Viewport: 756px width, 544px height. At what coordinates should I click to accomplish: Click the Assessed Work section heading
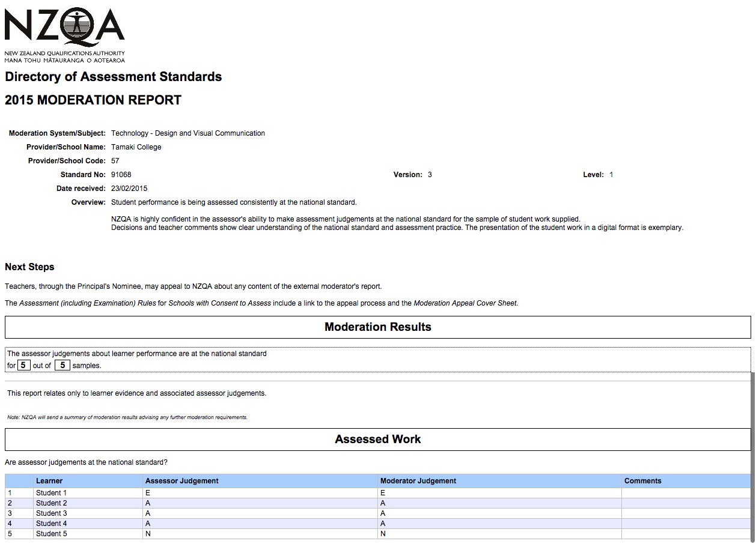click(378, 440)
